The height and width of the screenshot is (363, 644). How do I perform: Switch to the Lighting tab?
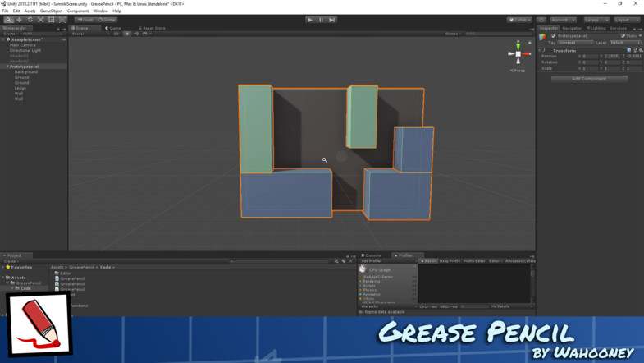(x=596, y=29)
